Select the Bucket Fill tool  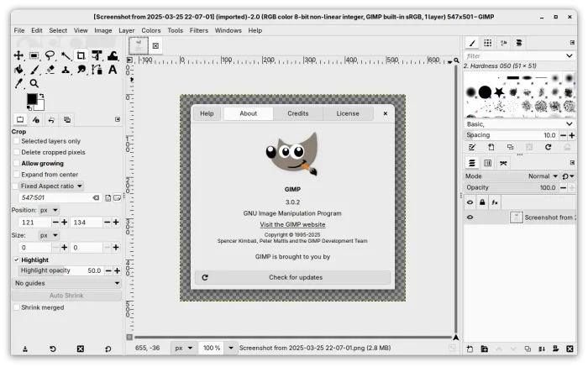[x=18, y=70]
